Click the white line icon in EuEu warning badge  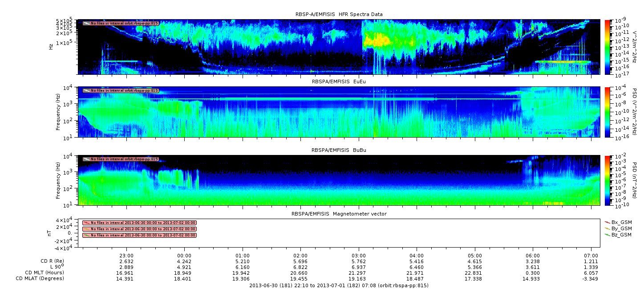point(86,90)
